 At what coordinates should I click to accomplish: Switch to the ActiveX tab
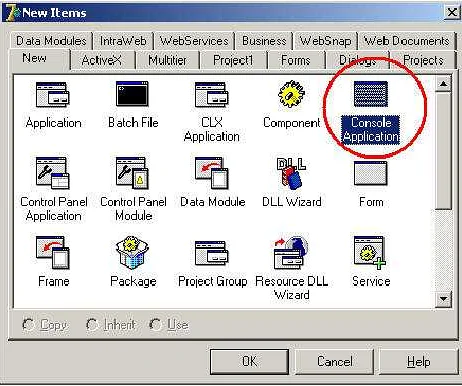[102, 60]
